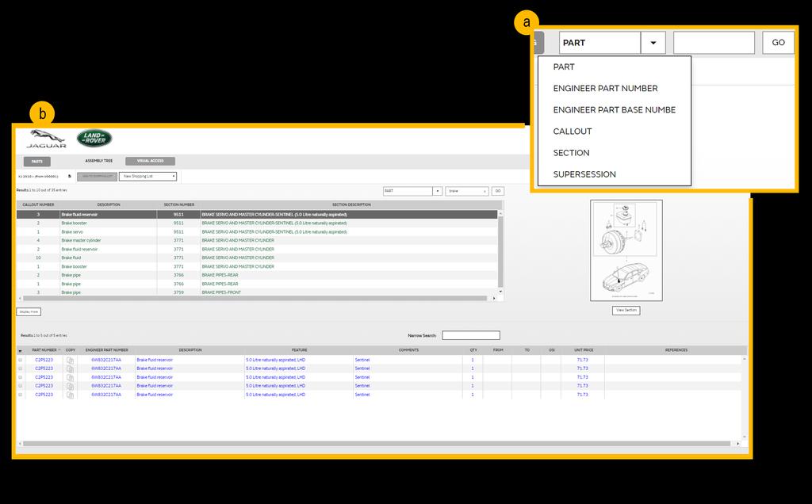Select the 'Brake servo' row

257,232
